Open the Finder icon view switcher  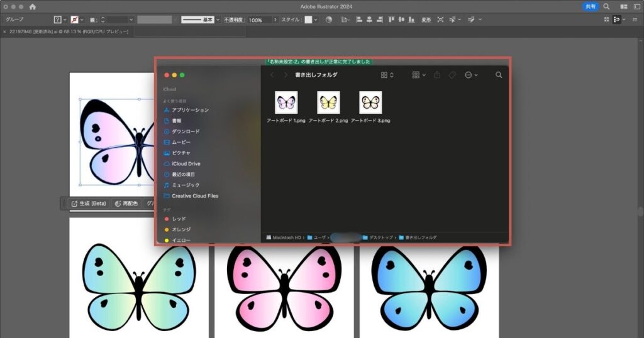pos(387,75)
